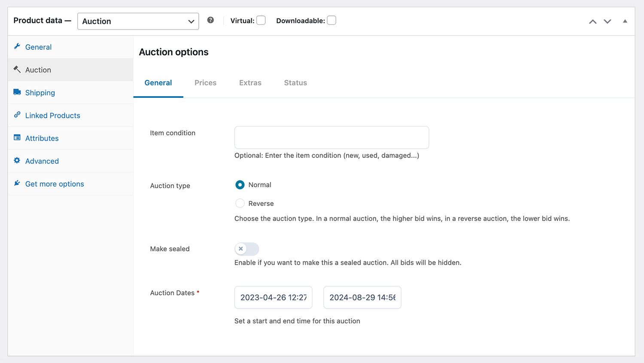The image size is (644, 363).
Task: Click the chain link icon for Linked Products
Action: 17,115
